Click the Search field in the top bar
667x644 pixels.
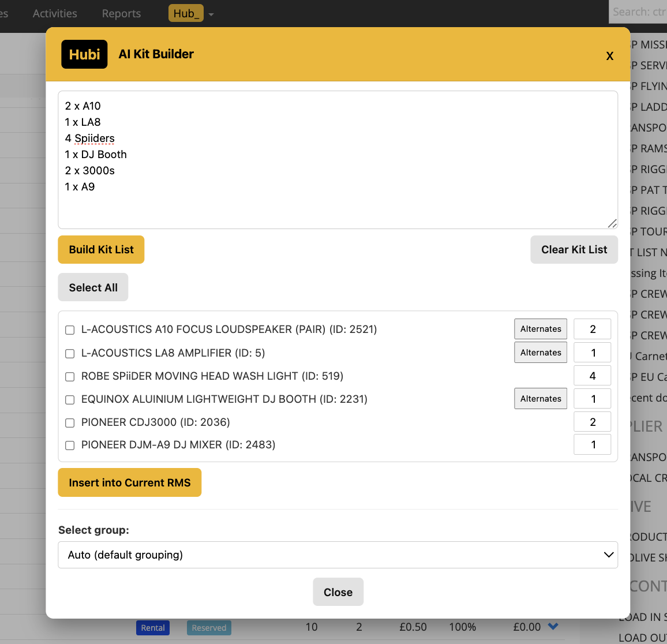click(638, 12)
